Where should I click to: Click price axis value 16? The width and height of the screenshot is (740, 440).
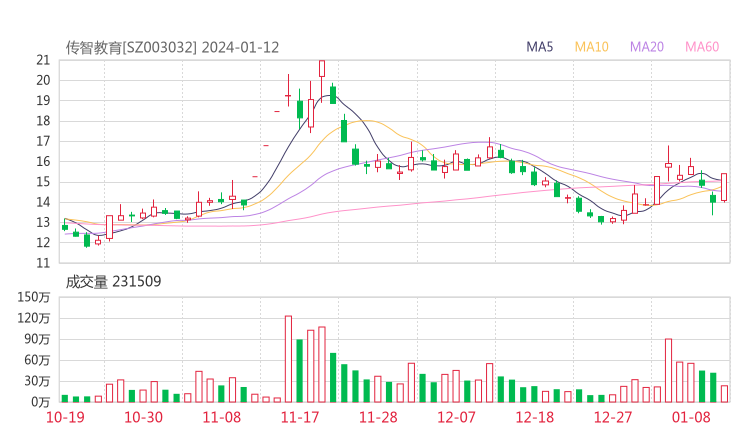pos(43,161)
